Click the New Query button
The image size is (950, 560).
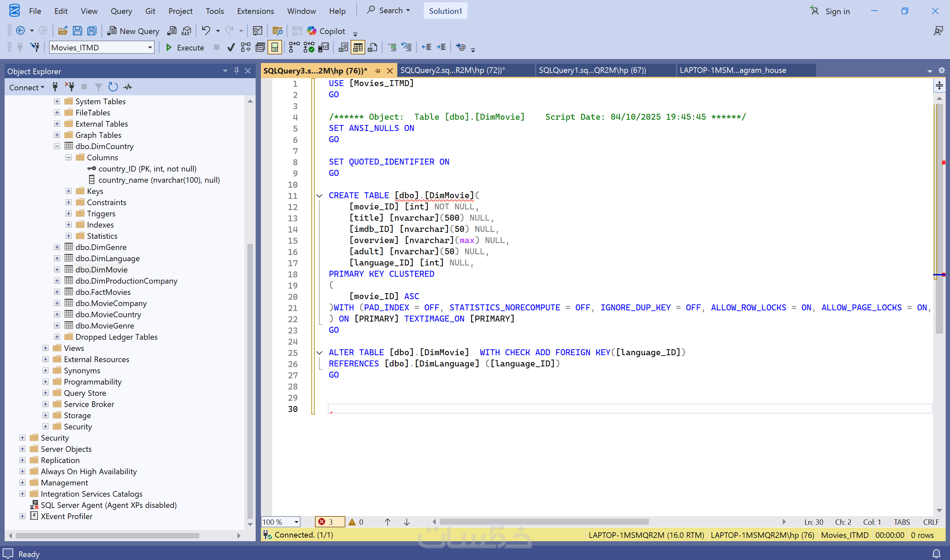[133, 31]
